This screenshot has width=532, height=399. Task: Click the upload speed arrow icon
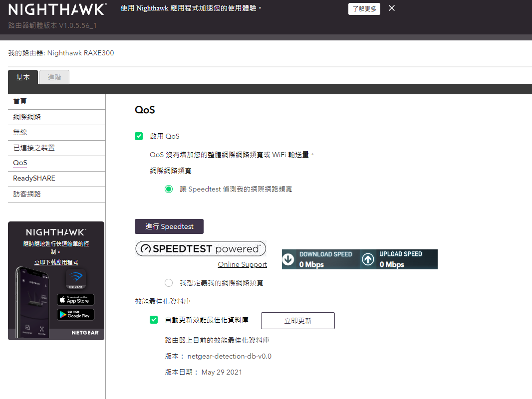368,259
